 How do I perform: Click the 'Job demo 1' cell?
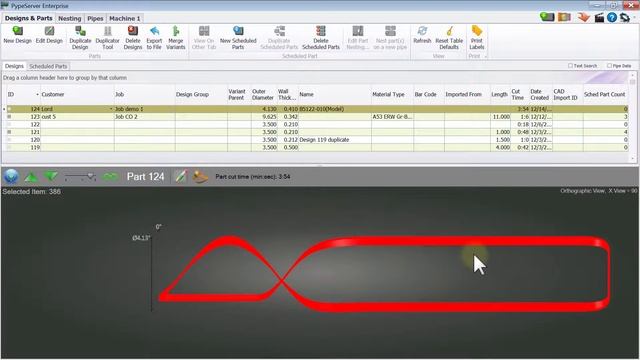click(x=144, y=109)
